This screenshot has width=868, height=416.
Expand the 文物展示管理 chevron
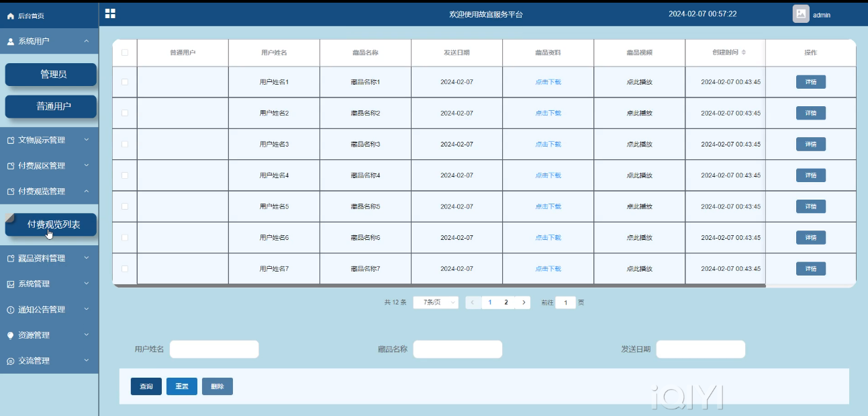pyautogui.click(x=87, y=140)
